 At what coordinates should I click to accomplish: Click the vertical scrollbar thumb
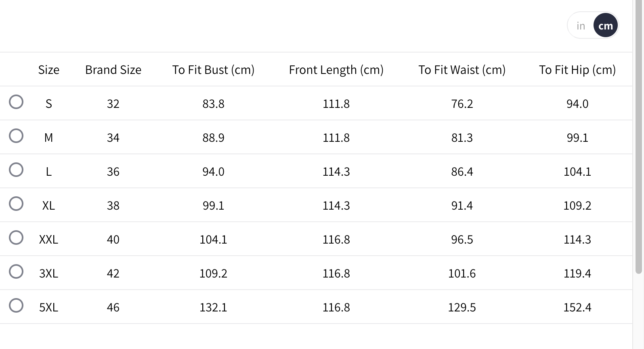tap(638, 137)
